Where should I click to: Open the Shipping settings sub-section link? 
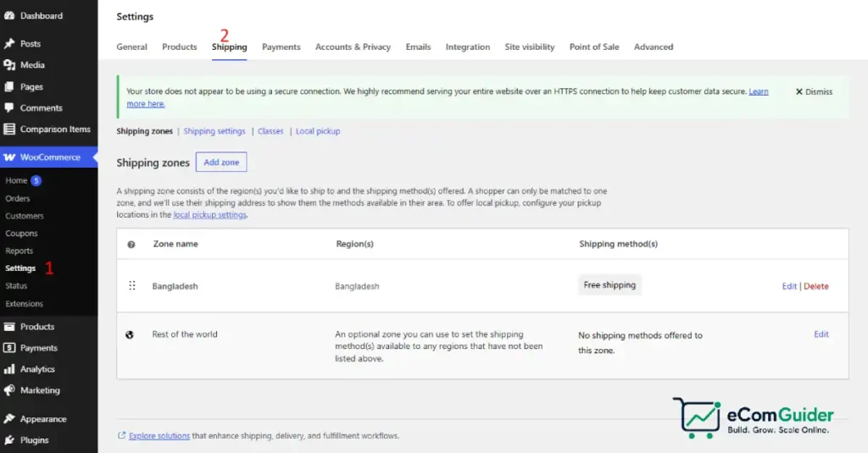click(214, 131)
